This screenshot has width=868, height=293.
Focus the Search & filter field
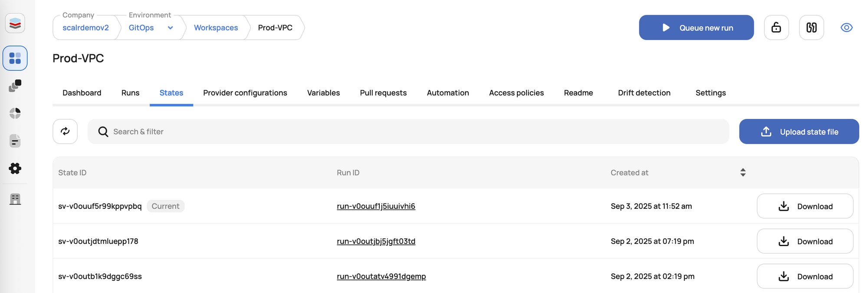(x=408, y=132)
